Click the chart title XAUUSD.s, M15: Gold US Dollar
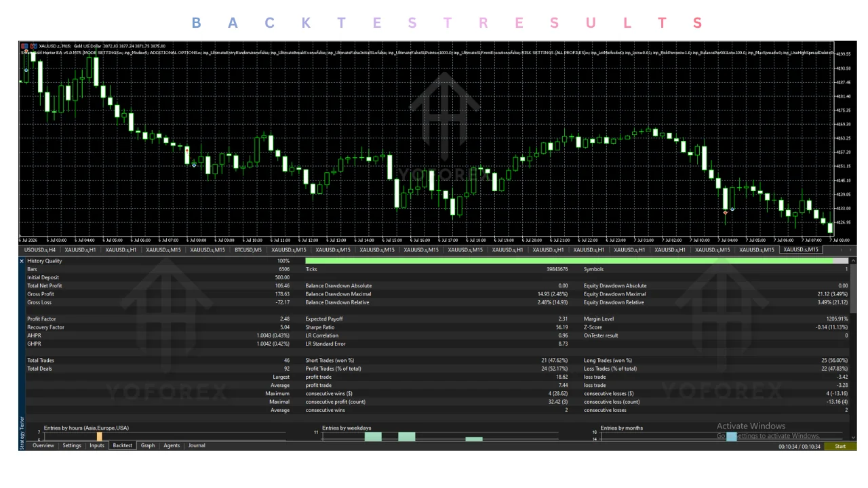868x488 pixels. (70, 46)
